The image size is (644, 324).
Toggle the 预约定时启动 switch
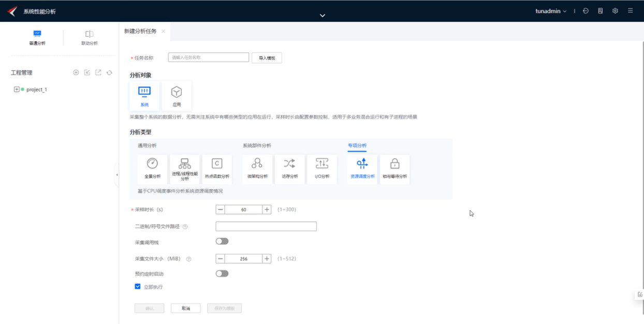(222, 273)
